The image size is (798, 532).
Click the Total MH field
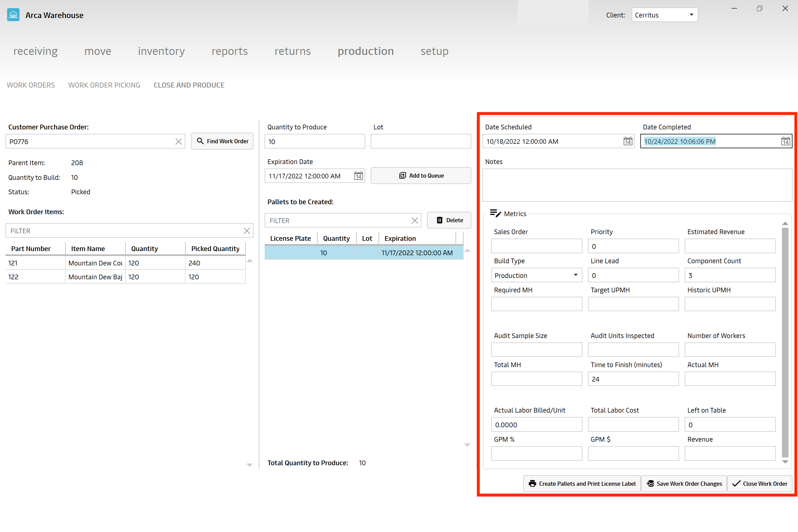click(x=537, y=379)
